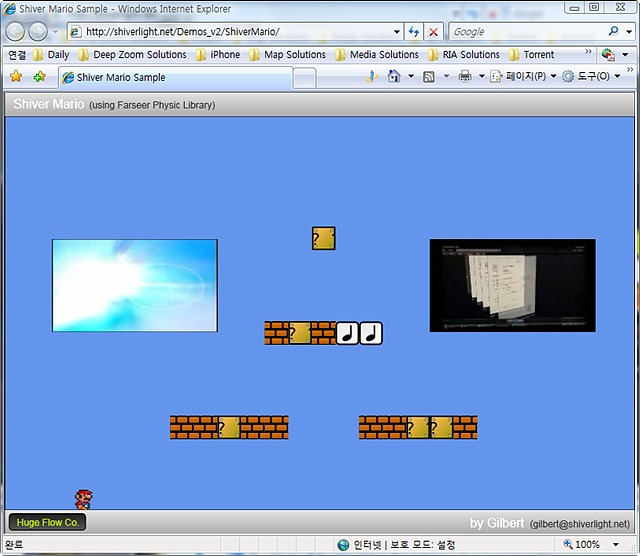Open the Daily favorites folder
Viewport: 640px width, 556px height.
[x=51, y=55]
